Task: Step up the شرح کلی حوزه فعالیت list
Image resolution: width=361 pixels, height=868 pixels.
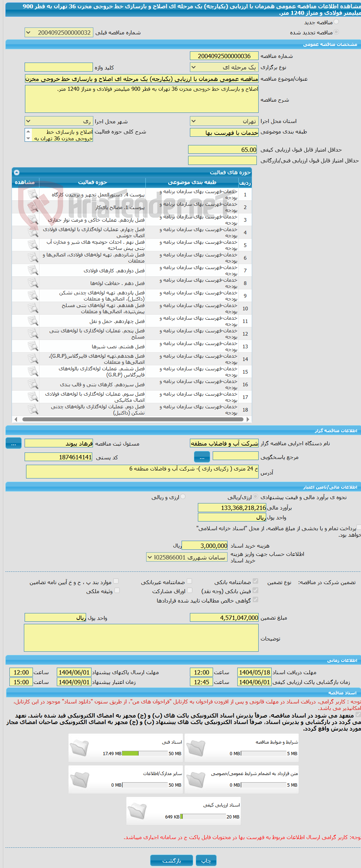Action: coord(28,132)
